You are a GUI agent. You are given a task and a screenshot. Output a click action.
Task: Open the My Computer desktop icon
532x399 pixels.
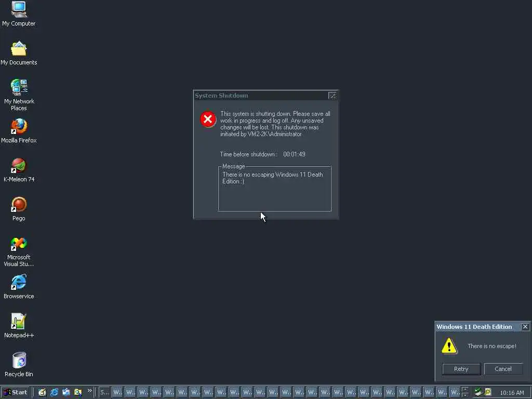click(x=19, y=14)
